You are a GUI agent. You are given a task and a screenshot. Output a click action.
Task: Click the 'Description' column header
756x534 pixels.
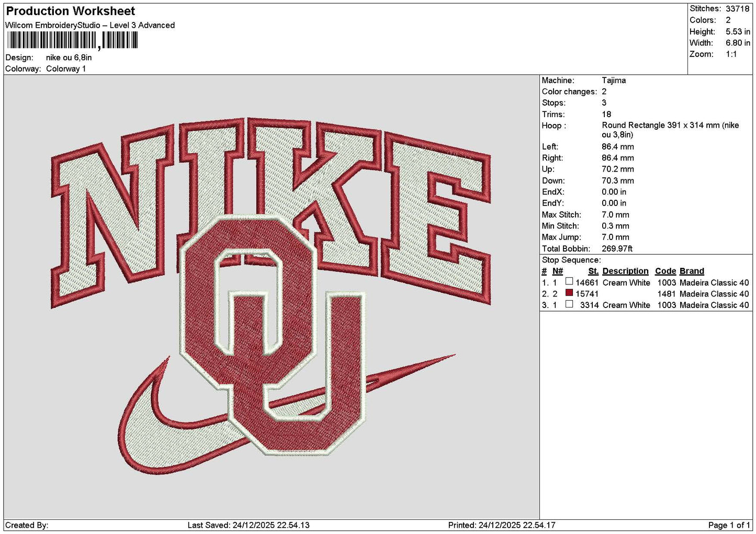(625, 271)
